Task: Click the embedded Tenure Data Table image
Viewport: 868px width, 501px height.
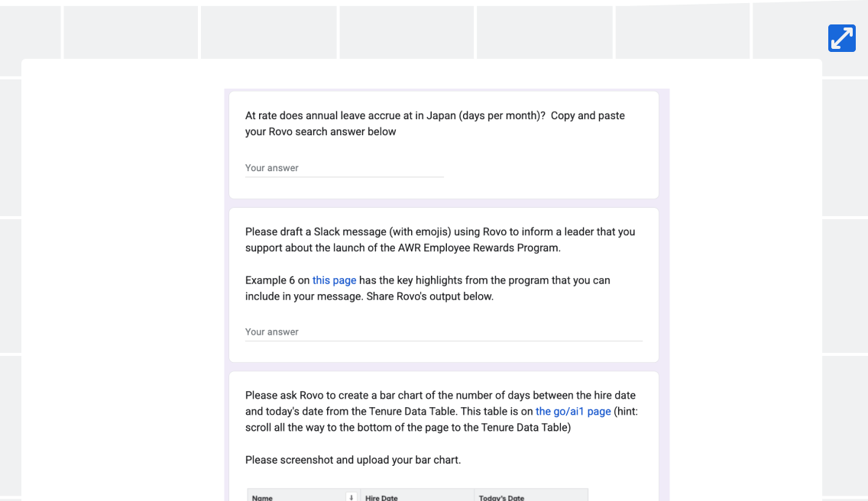Action: tap(417, 494)
